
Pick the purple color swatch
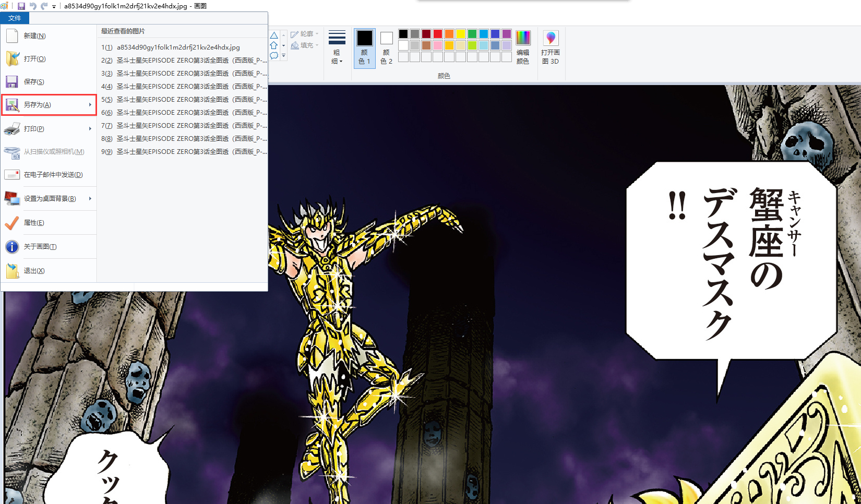pyautogui.click(x=507, y=34)
